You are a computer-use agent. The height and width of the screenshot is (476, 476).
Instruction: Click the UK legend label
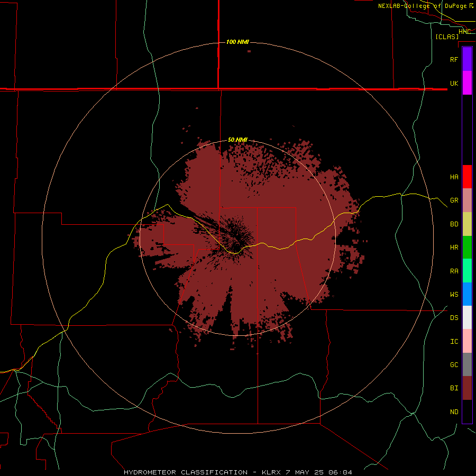click(x=454, y=83)
